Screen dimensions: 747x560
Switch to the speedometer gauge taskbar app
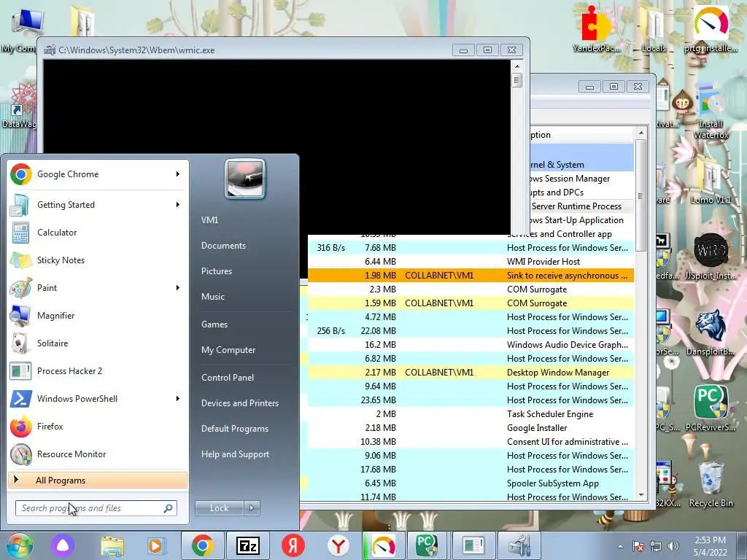coord(384,545)
